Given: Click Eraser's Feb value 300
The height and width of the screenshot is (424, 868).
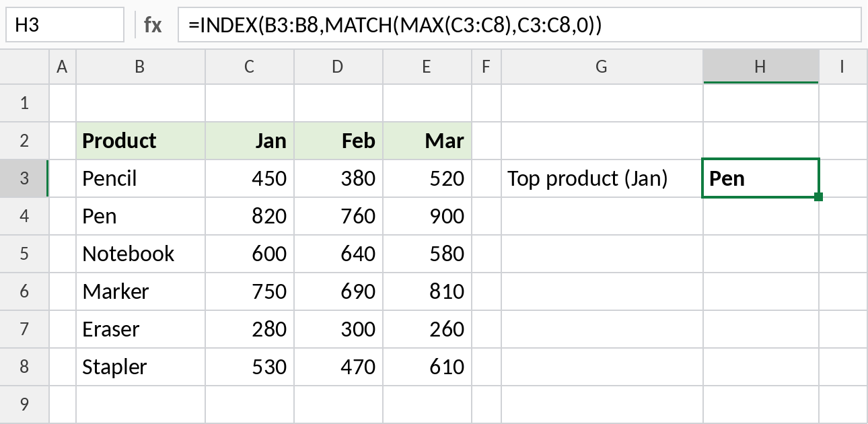Looking at the screenshot, I should (x=338, y=329).
